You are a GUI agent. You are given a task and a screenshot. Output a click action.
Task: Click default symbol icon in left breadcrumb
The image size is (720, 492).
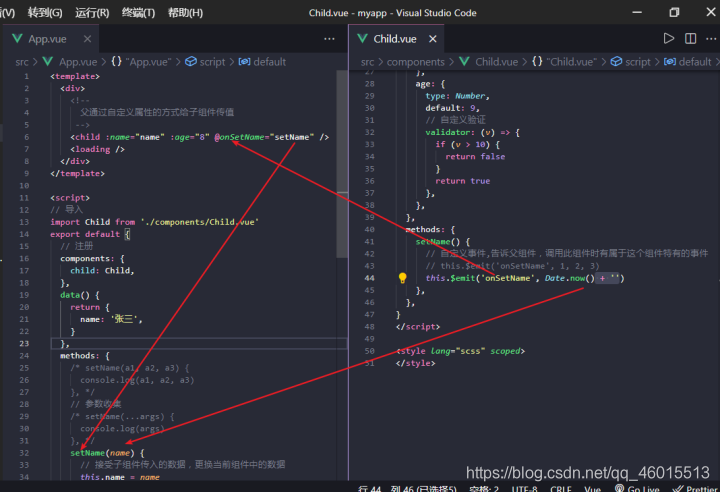tap(244, 62)
